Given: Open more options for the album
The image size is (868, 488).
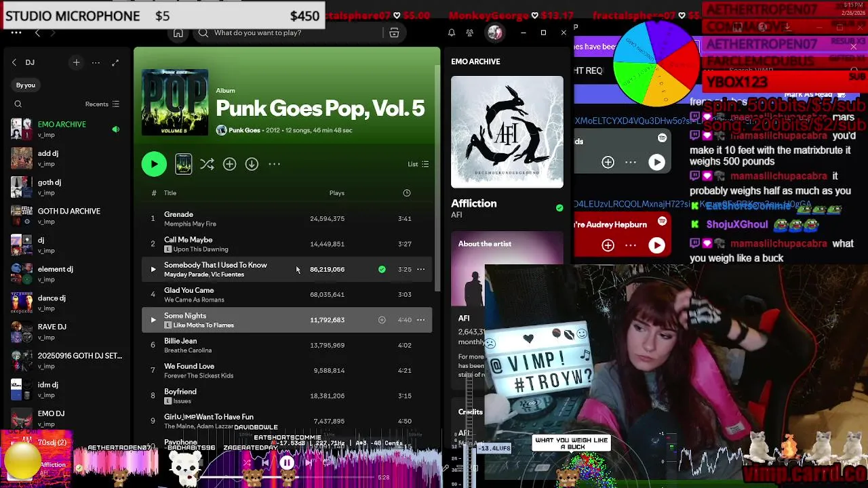Looking at the screenshot, I should (274, 164).
